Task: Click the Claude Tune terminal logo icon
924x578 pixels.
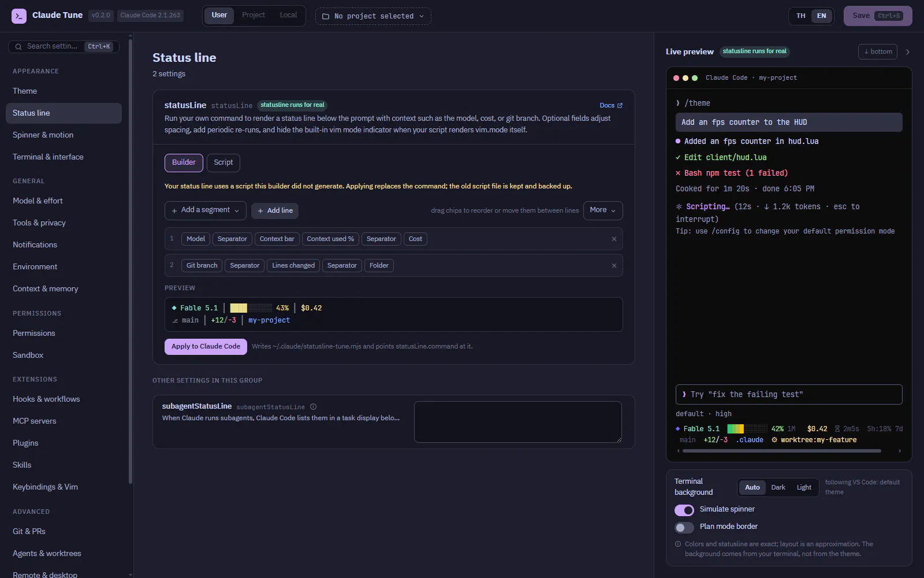Action: 19,16
